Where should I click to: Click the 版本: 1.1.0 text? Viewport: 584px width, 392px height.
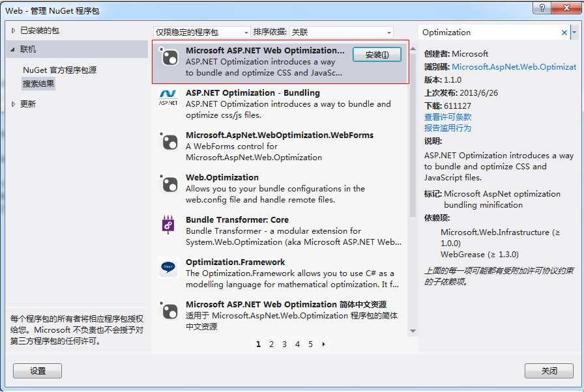point(443,80)
